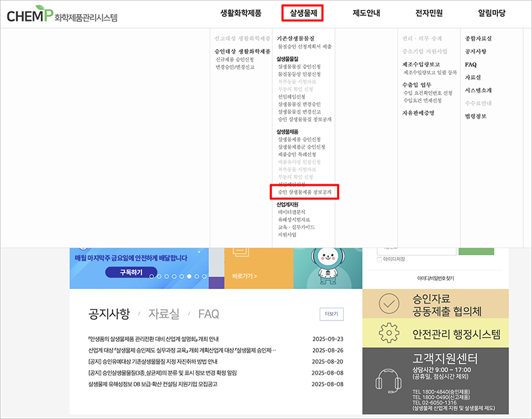Switch to the 자료실 tab
Viewport: 532px width, 419px height.
pyautogui.click(x=163, y=314)
